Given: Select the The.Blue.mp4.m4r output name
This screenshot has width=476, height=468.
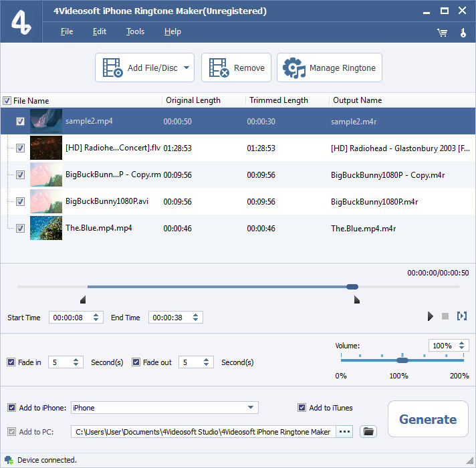Looking at the screenshot, I should 363,228.
